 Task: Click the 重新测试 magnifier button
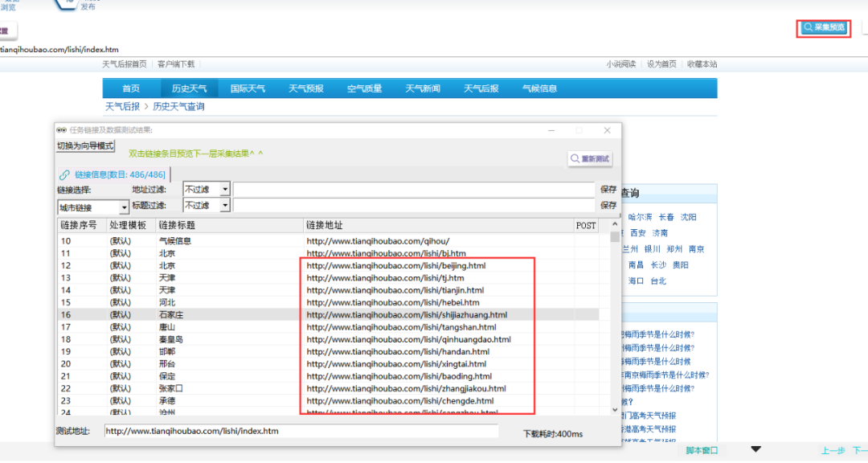tap(591, 159)
